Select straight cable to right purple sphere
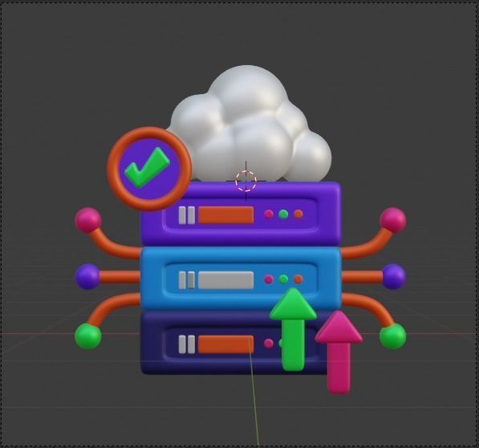The height and width of the screenshot is (448, 479). pos(362,277)
